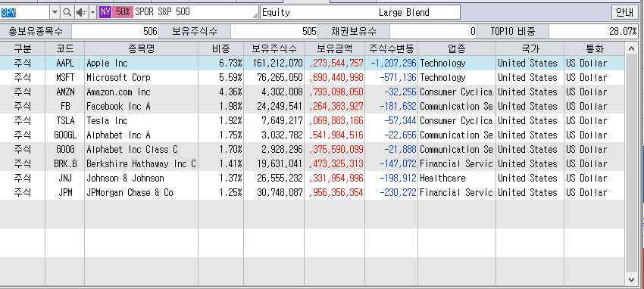This screenshot has height=289, width=644.
Task: Click the 5.59% weight cell
Action: point(221,77)
